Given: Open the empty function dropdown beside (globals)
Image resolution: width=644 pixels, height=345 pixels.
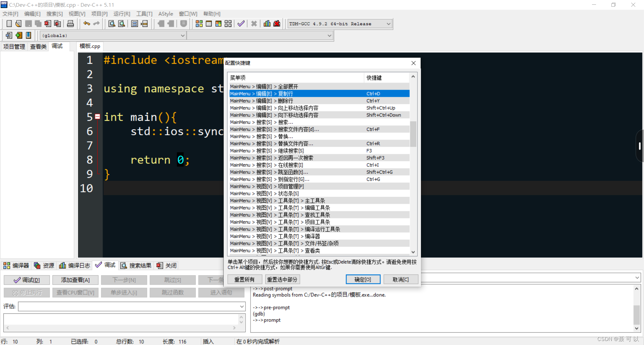Looking at the screenshot, I should [x=329, y=36].
